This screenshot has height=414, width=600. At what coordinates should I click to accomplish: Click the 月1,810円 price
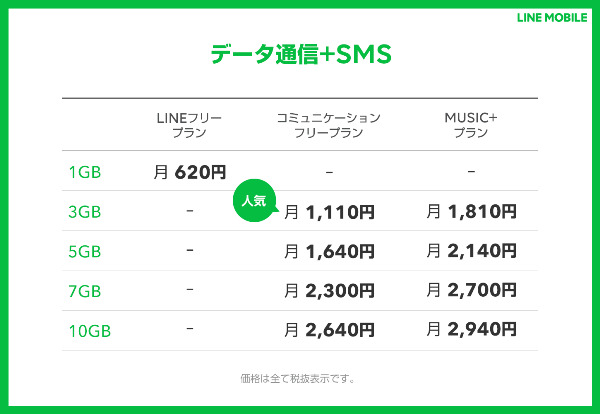click(x=471, y=212)
